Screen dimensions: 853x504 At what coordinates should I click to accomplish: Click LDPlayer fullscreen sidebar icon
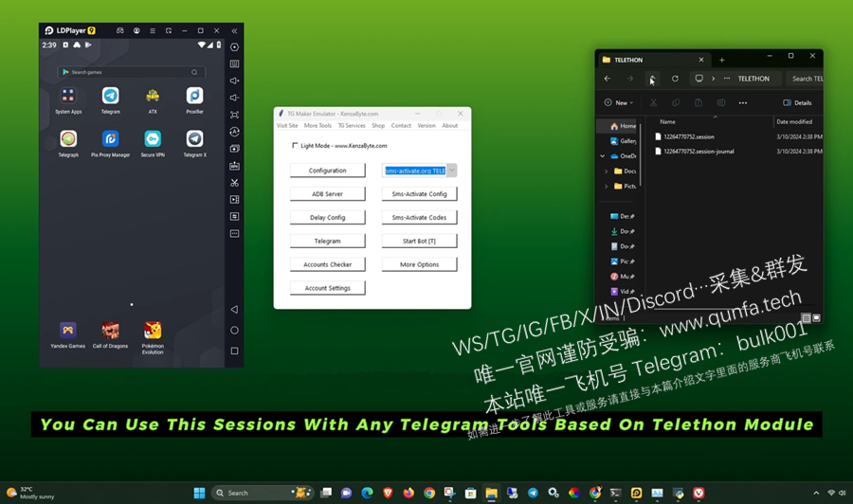pyautogui.click(x=234, y=115)
